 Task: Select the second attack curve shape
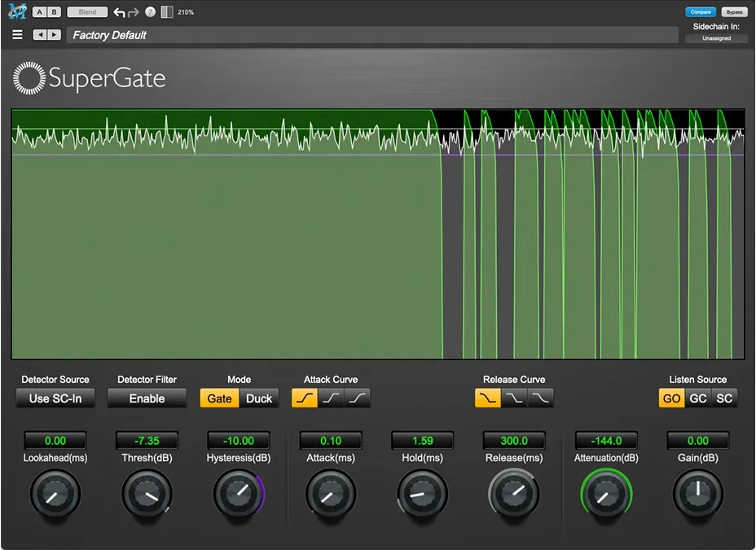click(331, 398)
